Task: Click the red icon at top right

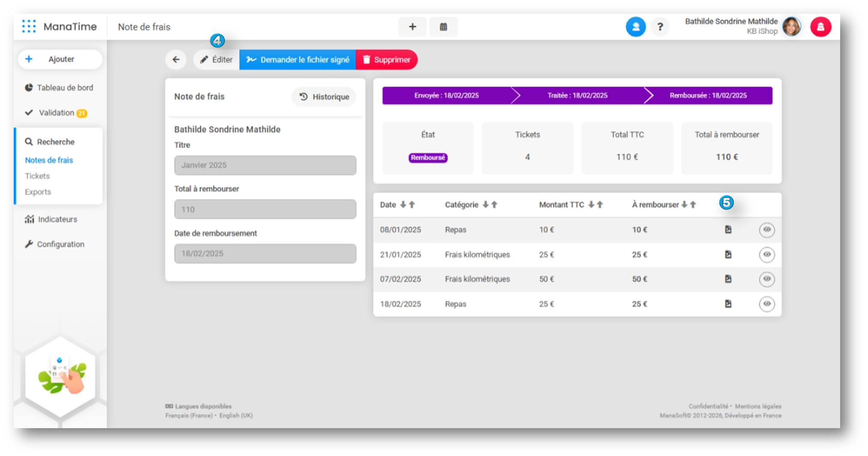Action: (820, 27)
